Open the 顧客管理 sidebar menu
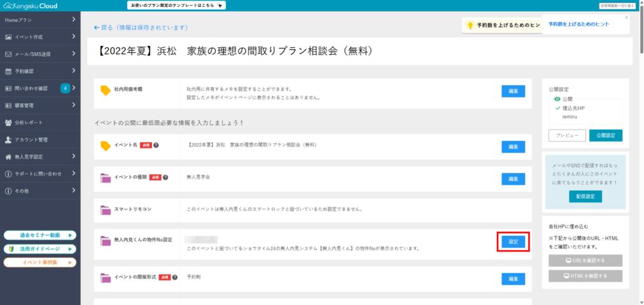The width and height of the screenshot is (644, 305). coord(40,106)
